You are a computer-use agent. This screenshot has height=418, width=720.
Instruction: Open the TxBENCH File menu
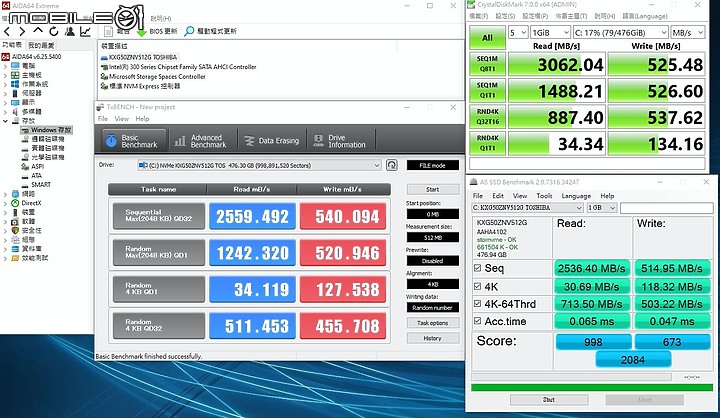click(x=102, y=119)
